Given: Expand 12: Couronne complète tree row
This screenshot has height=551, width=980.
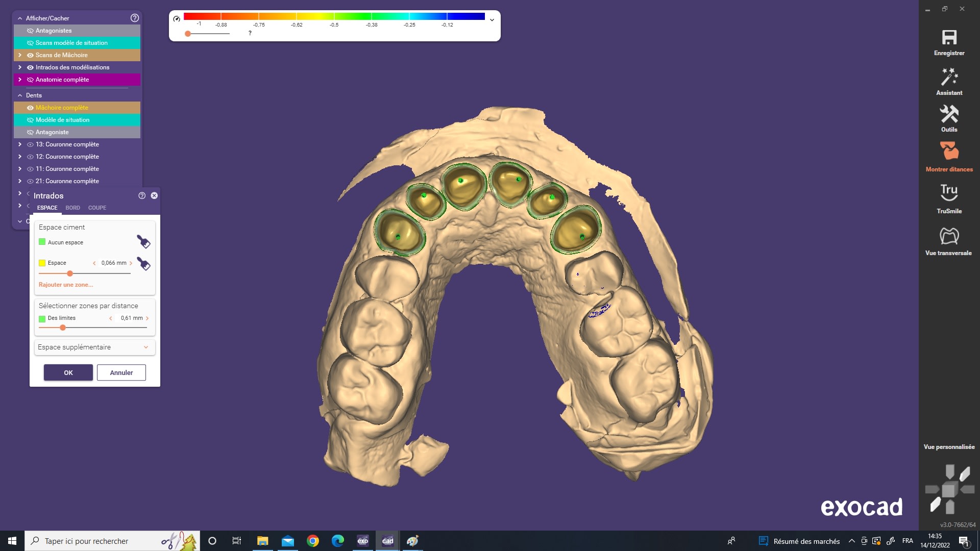Looking at the screenshot, I should tap(20, 157).
